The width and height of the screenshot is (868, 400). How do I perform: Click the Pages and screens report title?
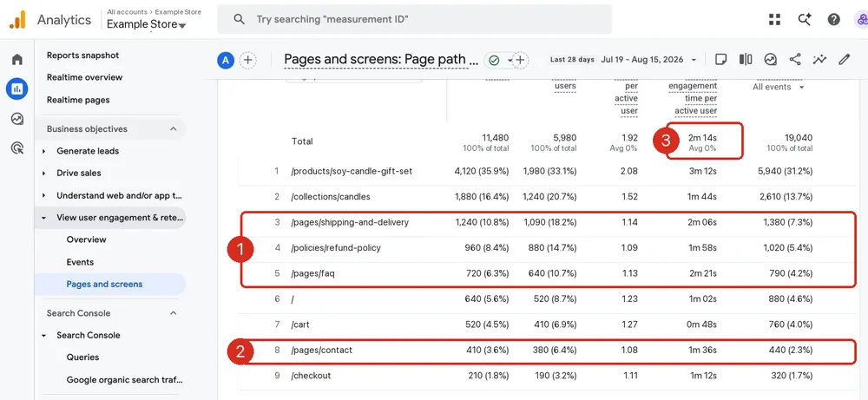[381, 60]
